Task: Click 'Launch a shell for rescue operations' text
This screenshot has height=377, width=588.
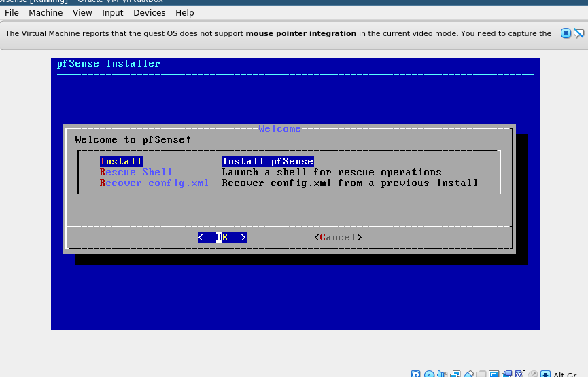Action: pyautogui.click(x=332, y=173)
